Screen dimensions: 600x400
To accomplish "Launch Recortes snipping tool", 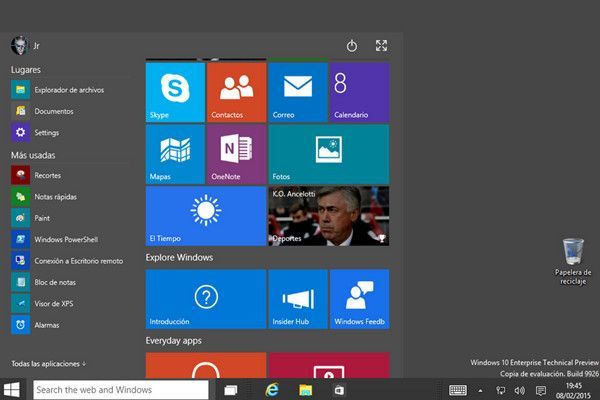I will (x=69, y=175).
